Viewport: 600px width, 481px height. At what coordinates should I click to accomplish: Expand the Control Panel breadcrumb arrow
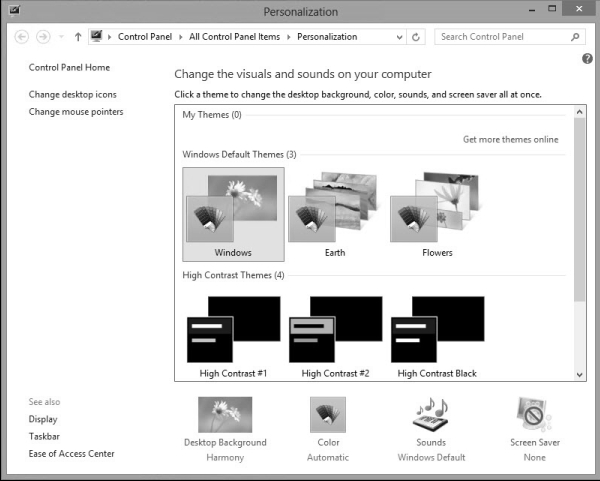pyautogui.click(x=181, y=37)
